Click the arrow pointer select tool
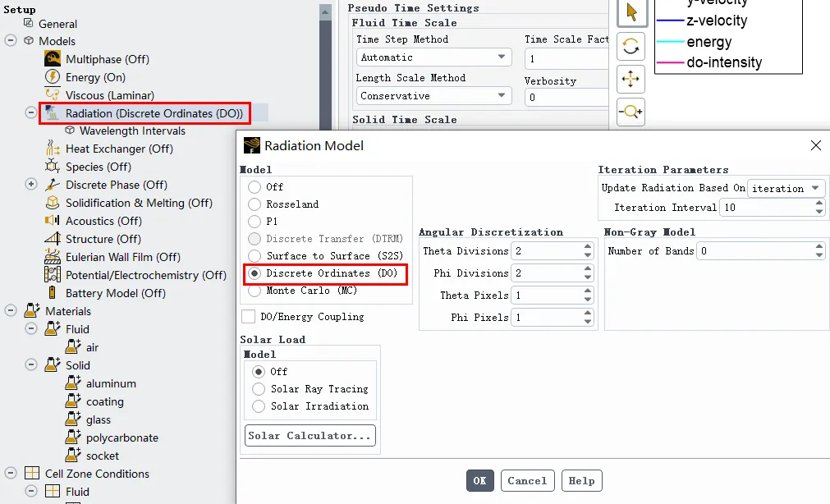Viewport: 830px width, 504px height. coord(631,12)
